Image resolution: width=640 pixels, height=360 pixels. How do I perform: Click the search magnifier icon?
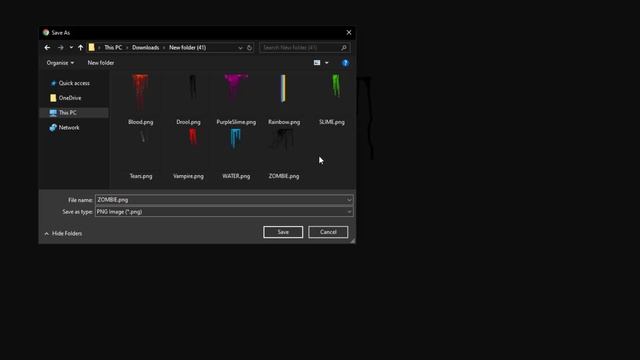[x=344, y=48]
